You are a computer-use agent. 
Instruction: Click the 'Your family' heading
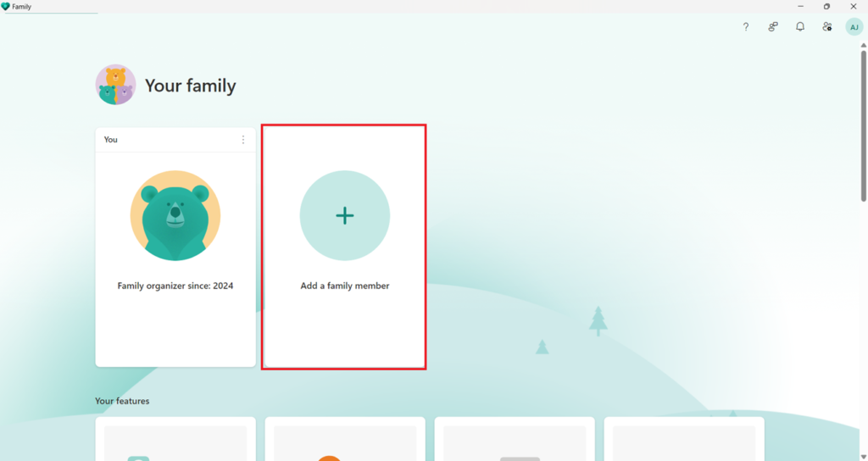(191, 86)
